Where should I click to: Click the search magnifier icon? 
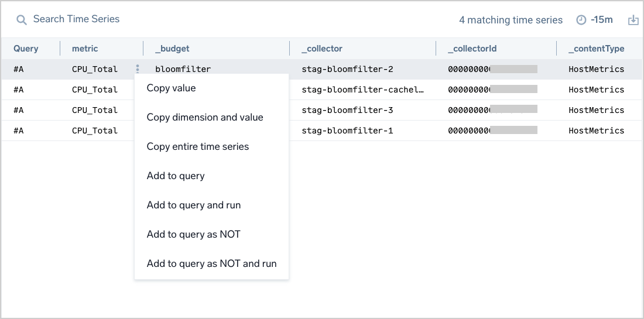(x=22, y=20)
